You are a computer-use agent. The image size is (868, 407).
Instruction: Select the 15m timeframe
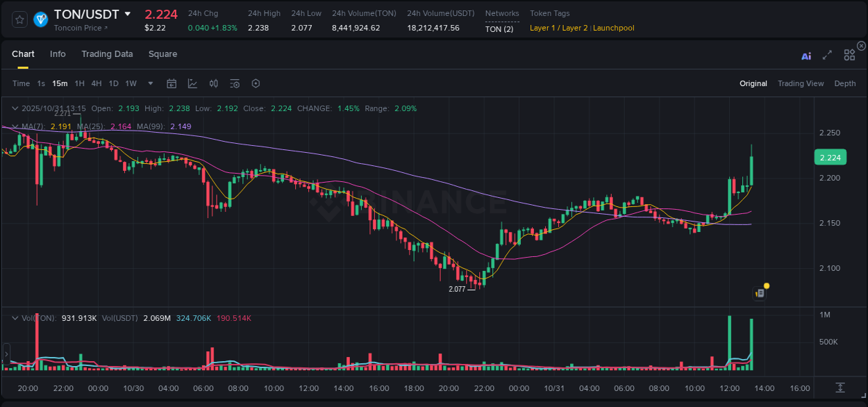[60, 83]
